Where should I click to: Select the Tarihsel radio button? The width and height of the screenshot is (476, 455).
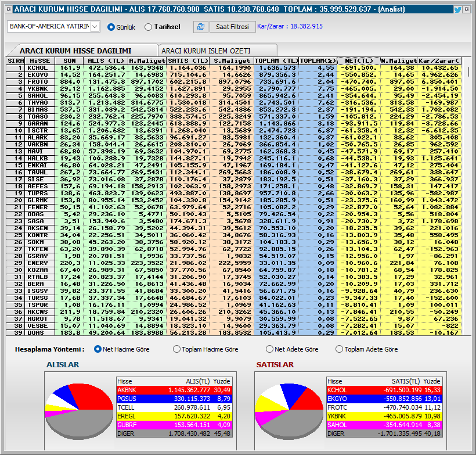(163, 27)
